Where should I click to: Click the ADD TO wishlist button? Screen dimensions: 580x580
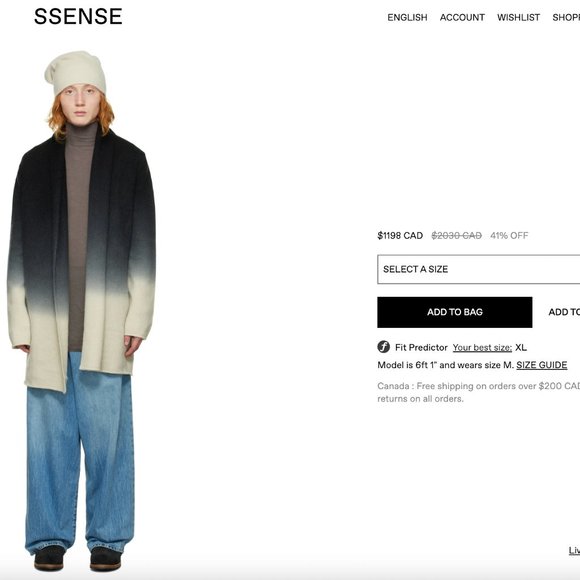[x=564, y=312]
